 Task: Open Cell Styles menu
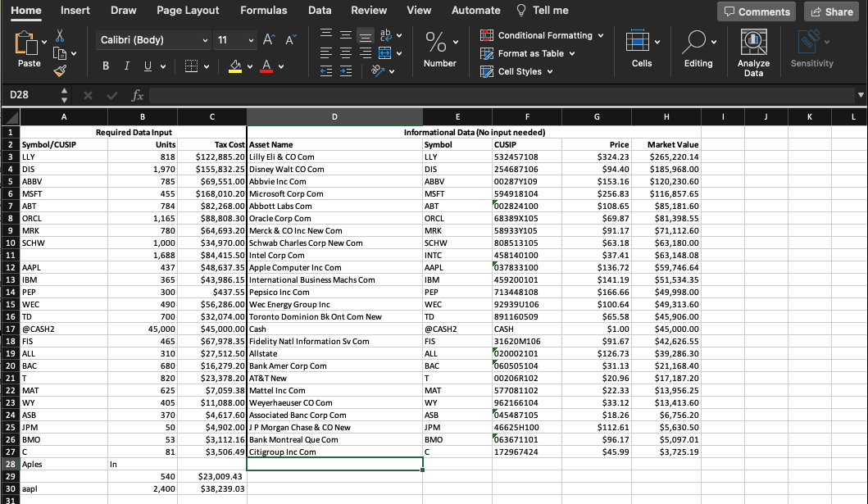point(516,71)
